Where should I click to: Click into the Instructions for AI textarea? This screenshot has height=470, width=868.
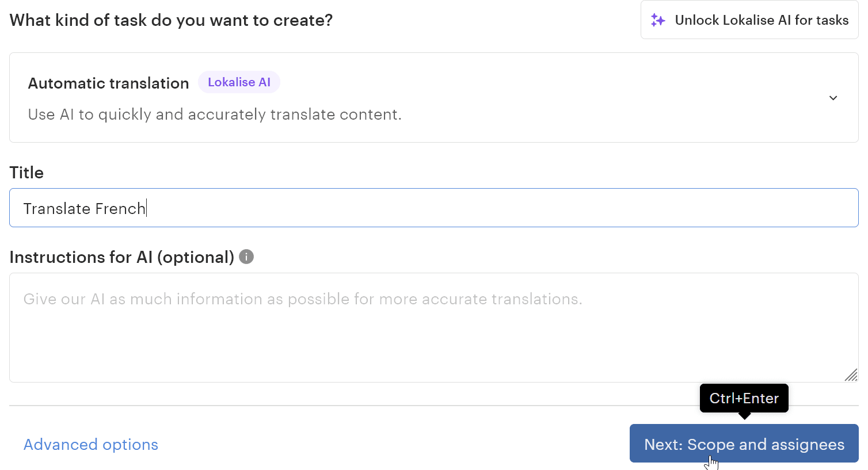click(433, 339)
